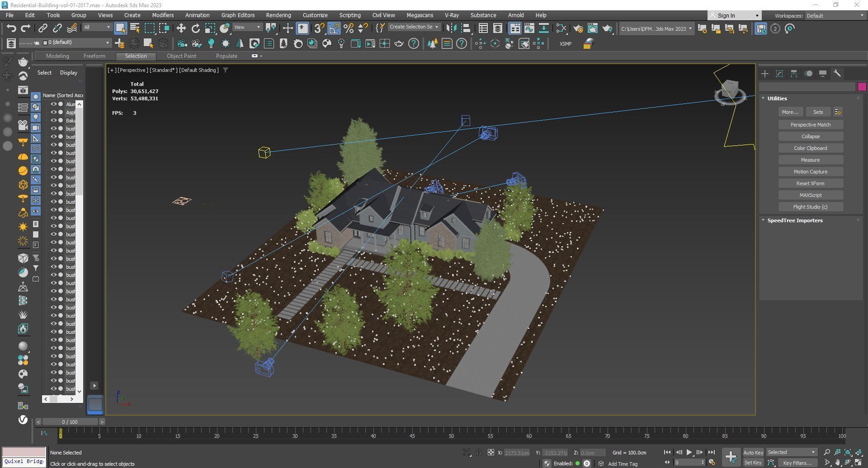Viewport: 868px width, 468px height.
Task: Click the Sign In button
Action: click(x=735, y=16)
